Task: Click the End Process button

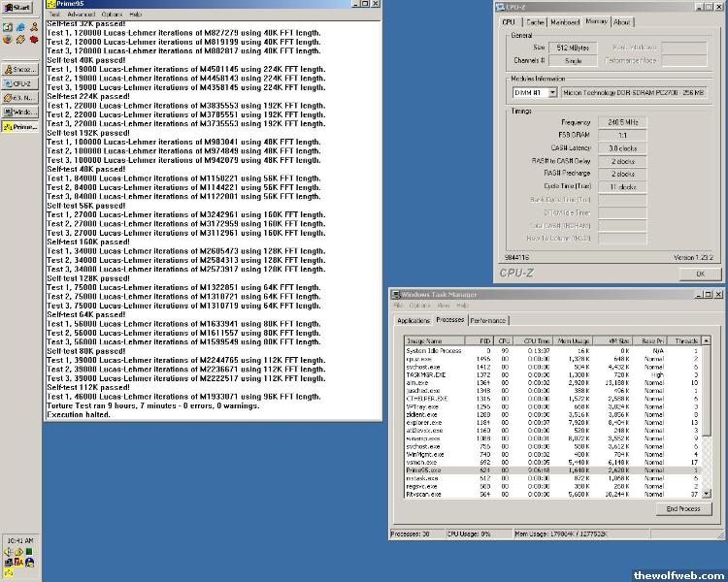Action: pyautogui.click(x=682, y=508)
